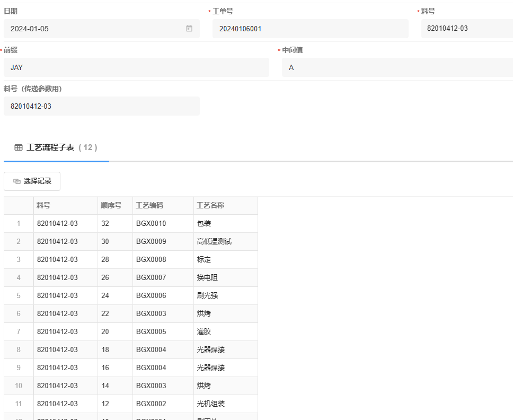513x420 pixels.
Task: Select the BGX0010 cell
Action: click(x=163, y=224)
